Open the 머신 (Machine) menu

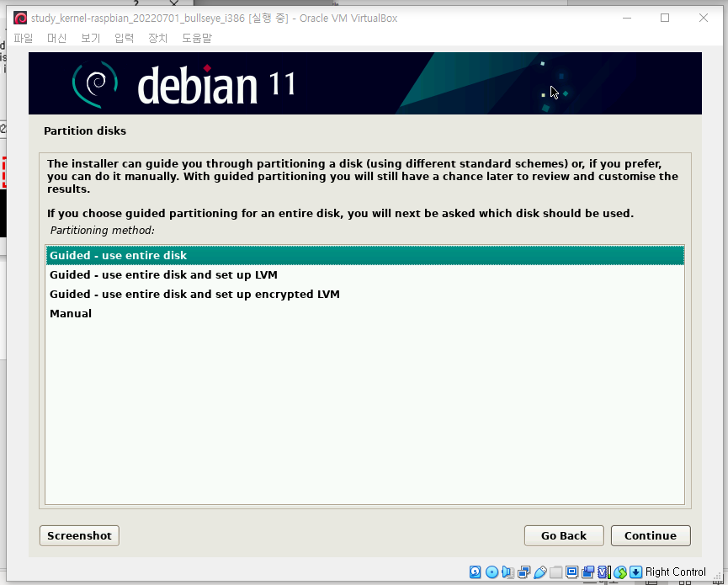(x=56, y=38)
